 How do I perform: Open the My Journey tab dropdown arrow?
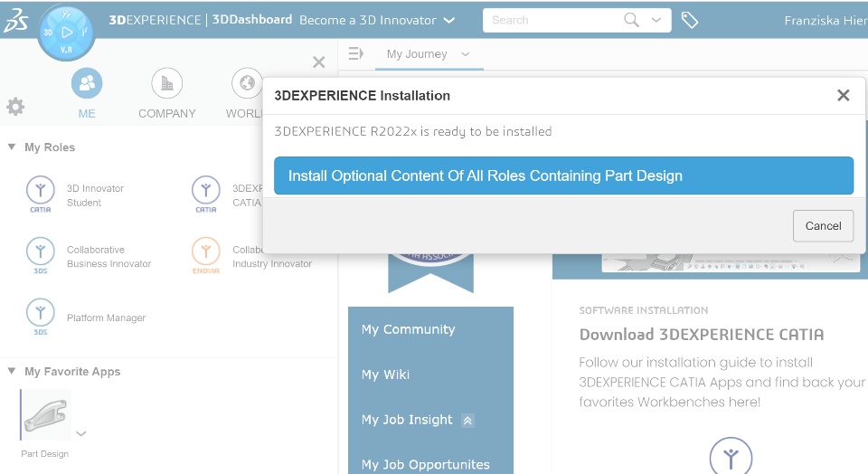[466, 53]
